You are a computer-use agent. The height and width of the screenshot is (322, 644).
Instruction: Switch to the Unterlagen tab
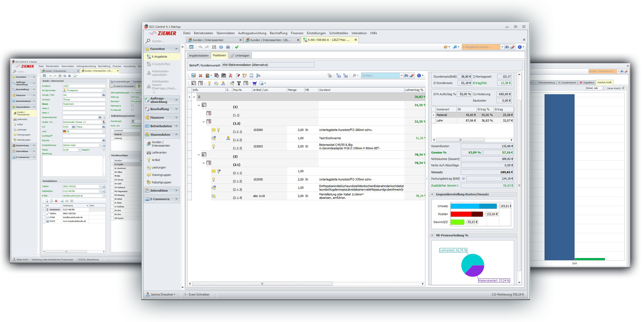pyautogui.click(x=240, y=56)
